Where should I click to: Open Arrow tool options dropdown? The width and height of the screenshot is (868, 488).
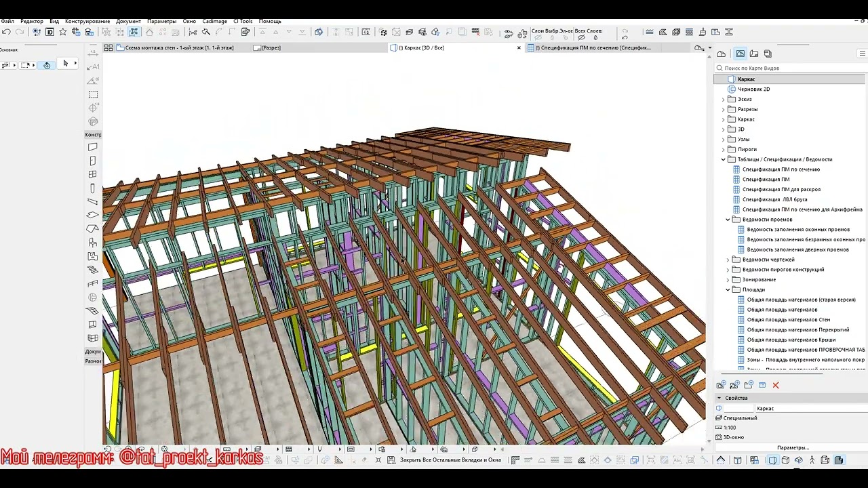point(75,64)
